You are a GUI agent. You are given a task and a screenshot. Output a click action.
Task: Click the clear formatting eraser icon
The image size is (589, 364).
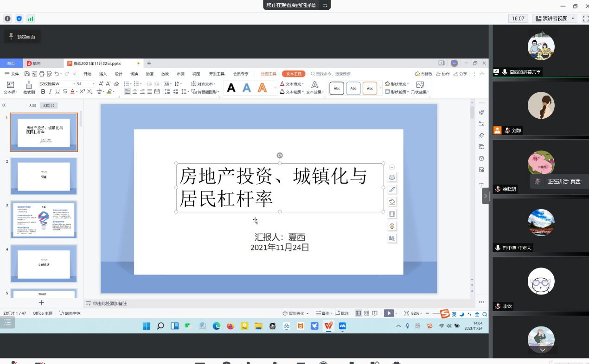pyautogui.click(x=116, y=84)
